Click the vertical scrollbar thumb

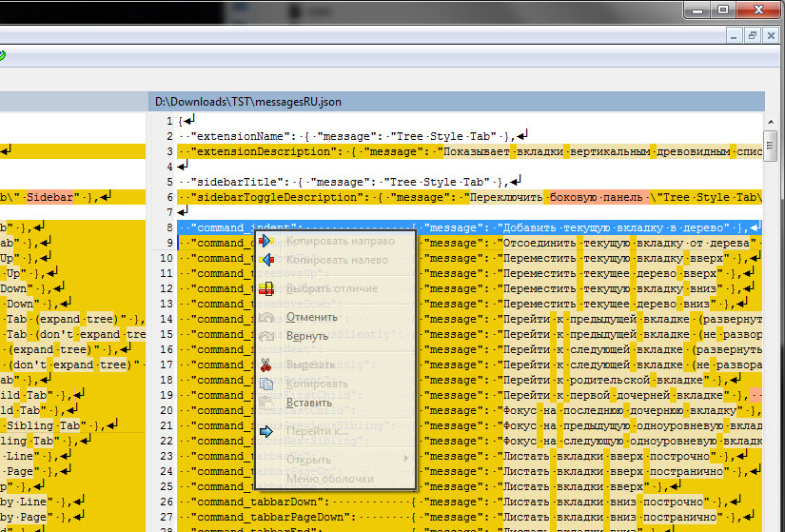pos(771,146)
